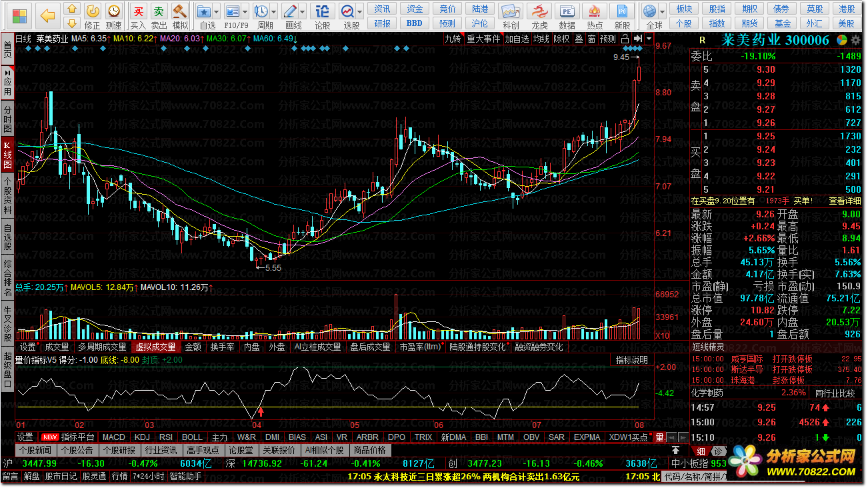
Task: Expand the 周期 period dropdown arrow
Action: (x=274, y=12)
